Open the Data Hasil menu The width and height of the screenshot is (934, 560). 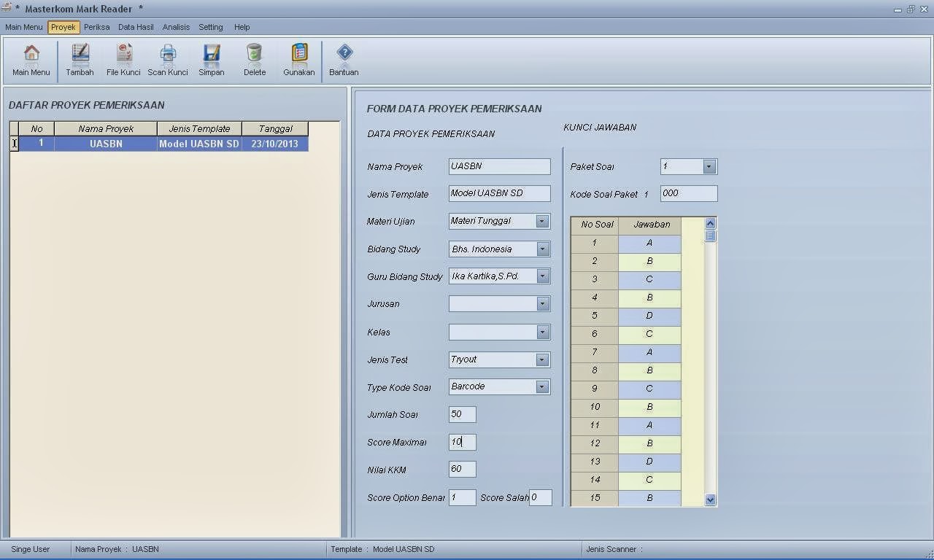coord(136,27)
